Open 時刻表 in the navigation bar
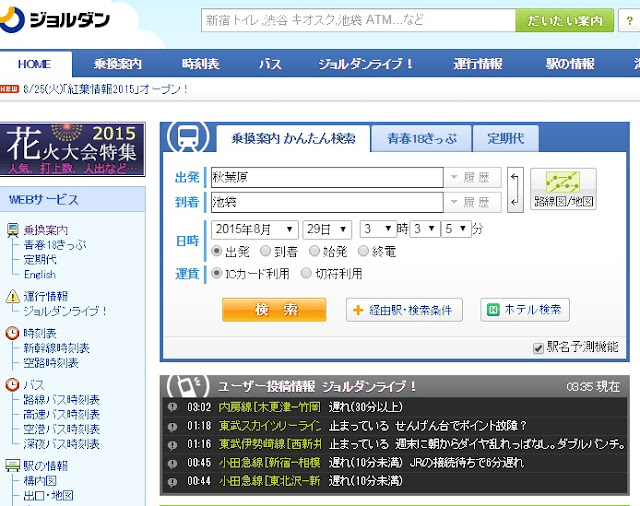The width and height of the screenshot is (640, 506). point(200,64)
